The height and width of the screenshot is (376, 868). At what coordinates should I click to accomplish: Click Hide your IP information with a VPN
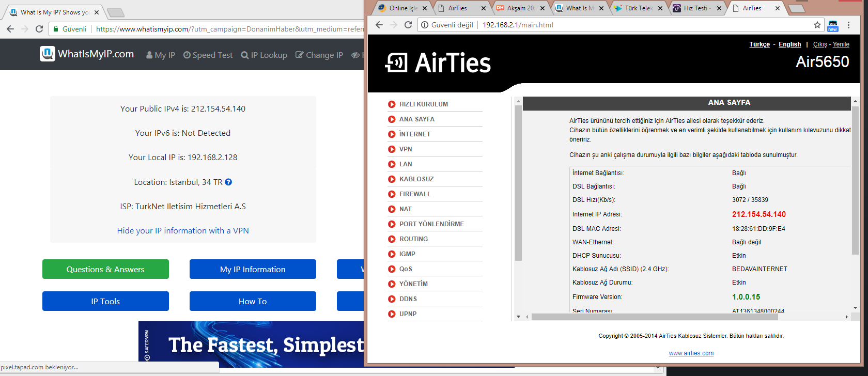tap(183, 230)
